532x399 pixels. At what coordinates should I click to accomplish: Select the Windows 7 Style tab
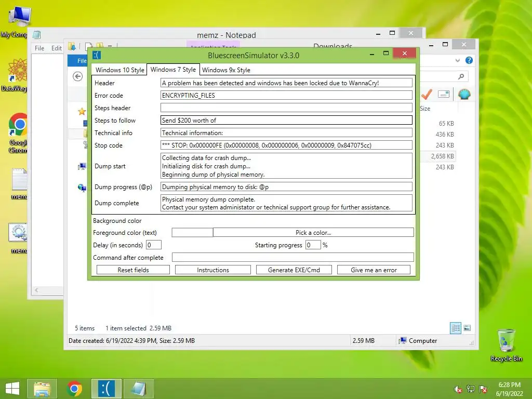[173, 70]
